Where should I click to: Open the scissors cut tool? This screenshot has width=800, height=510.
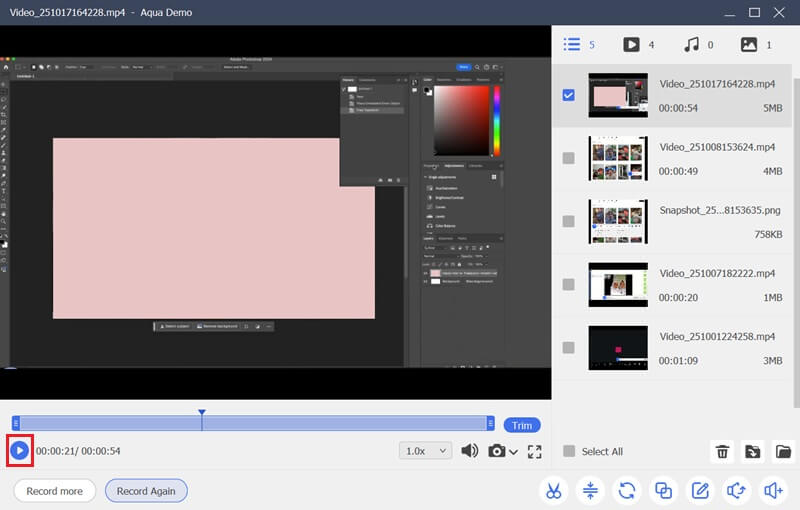[x=552, y=491]
